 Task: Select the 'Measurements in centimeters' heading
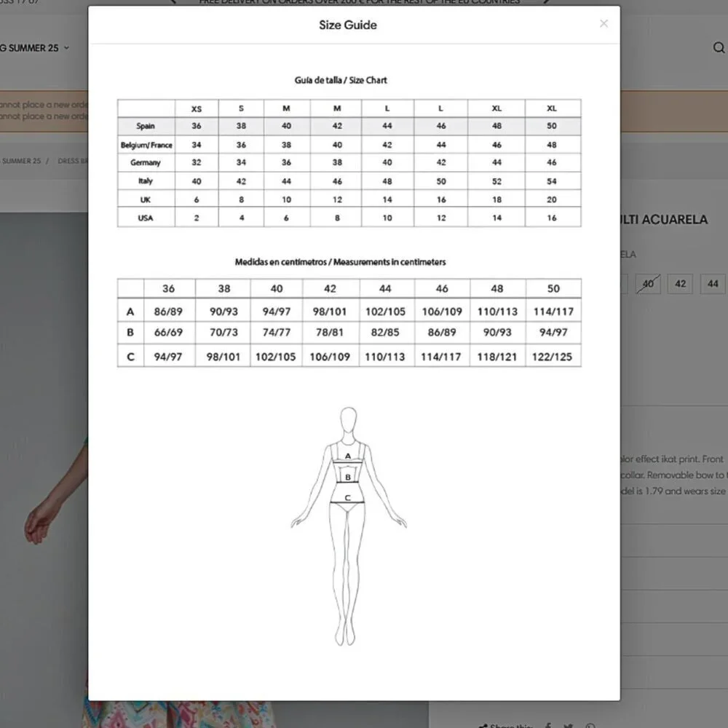[389, 262]
